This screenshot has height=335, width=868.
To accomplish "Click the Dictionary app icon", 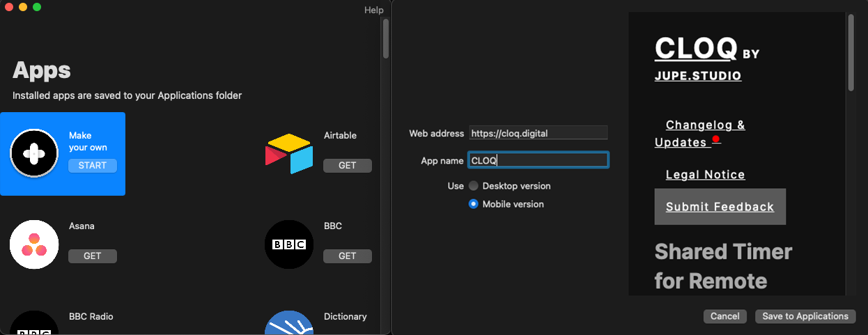I will (289, 323).
